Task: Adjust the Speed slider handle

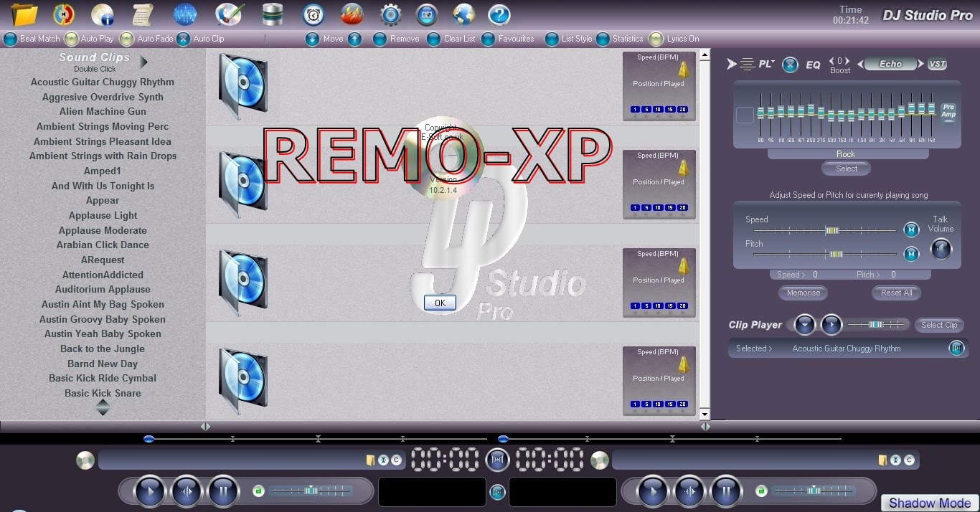Action: coord(832,230)
